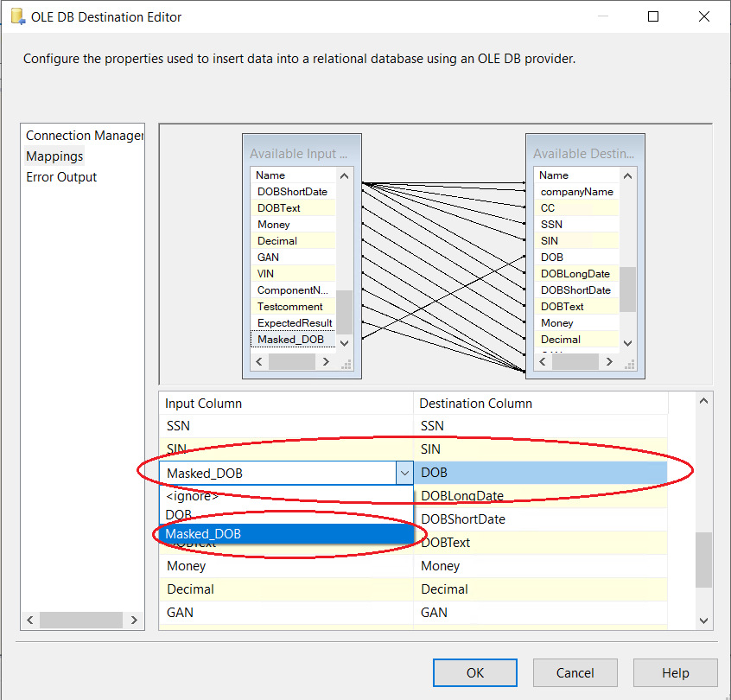
Task: Click the mappings grid vertical scrollbar thumb
Action: (x=704, y=559)
